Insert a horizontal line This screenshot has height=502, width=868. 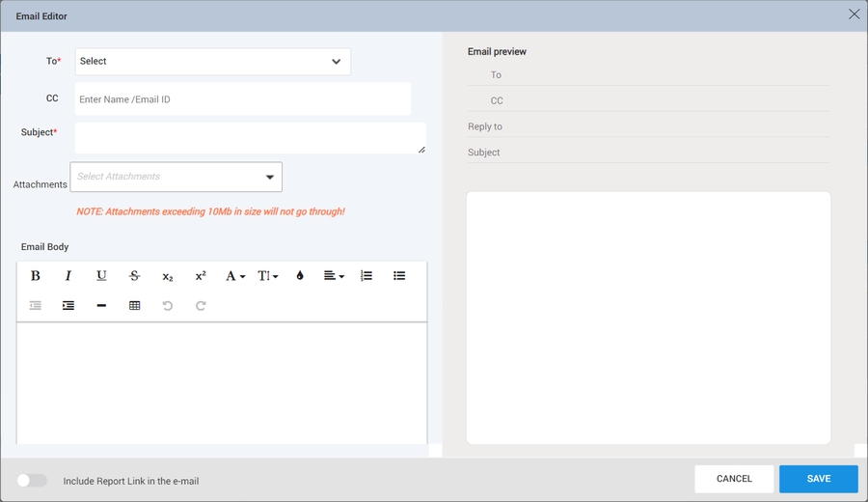pyautogui.click(x=101, y=306)
